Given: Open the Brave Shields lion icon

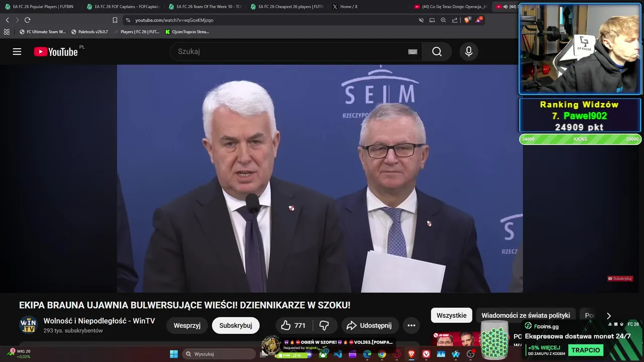Looking at the screenshot, I should pos(467,20).
